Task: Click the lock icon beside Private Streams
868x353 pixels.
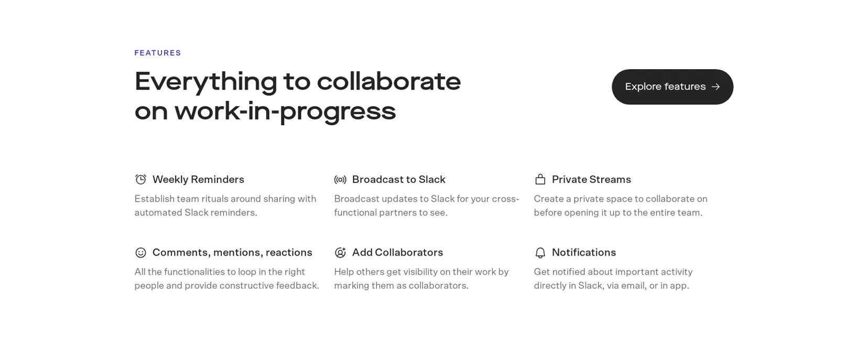Action: pos(540,180)
